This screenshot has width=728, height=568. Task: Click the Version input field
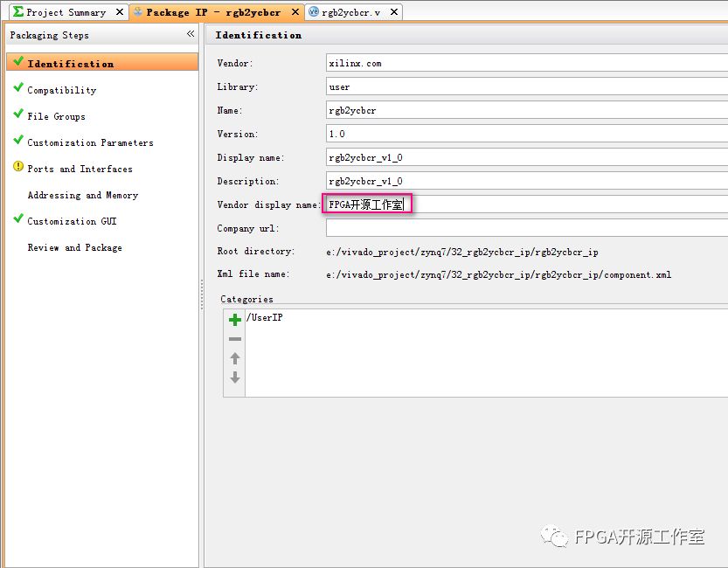[x=524, y=134]
